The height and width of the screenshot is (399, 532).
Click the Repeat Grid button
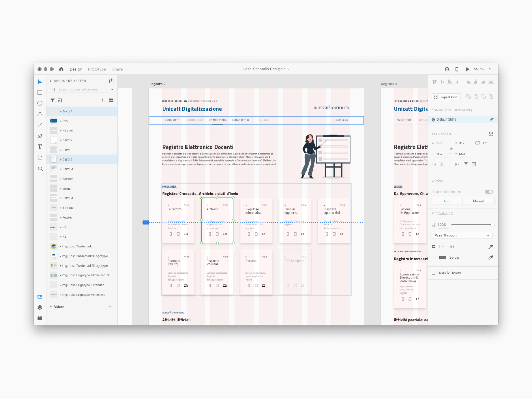click(446, 97)
